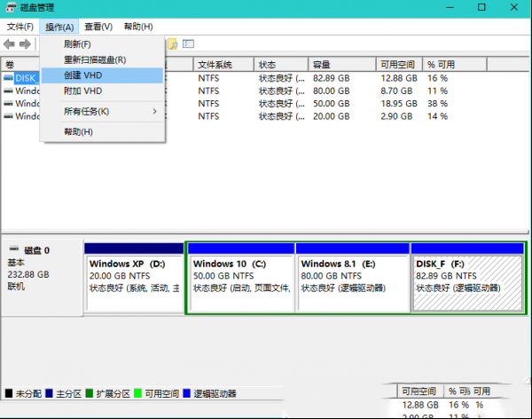The image size is (532, 419).
Task: Maximize the Disk Management window
Action: click(x=481, y=7)
